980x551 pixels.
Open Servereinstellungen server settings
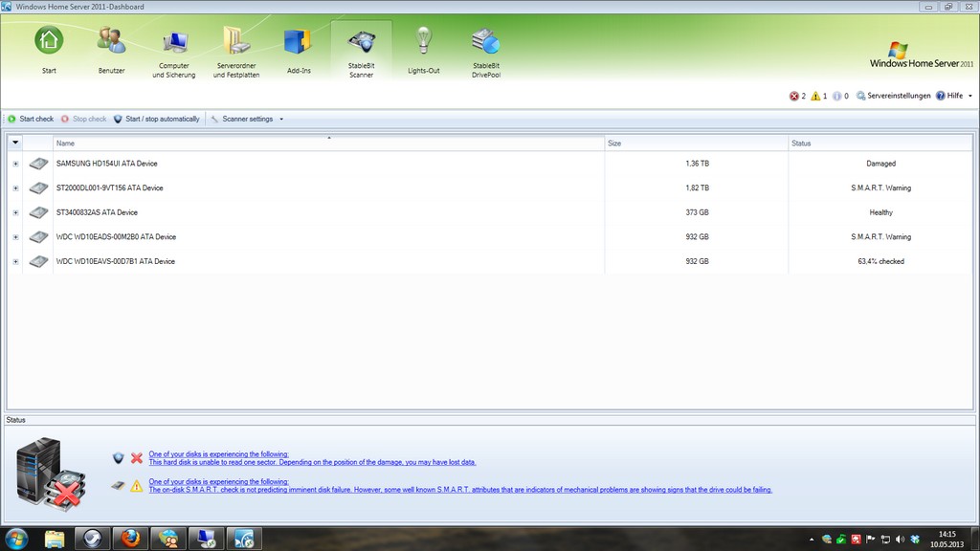893,97
